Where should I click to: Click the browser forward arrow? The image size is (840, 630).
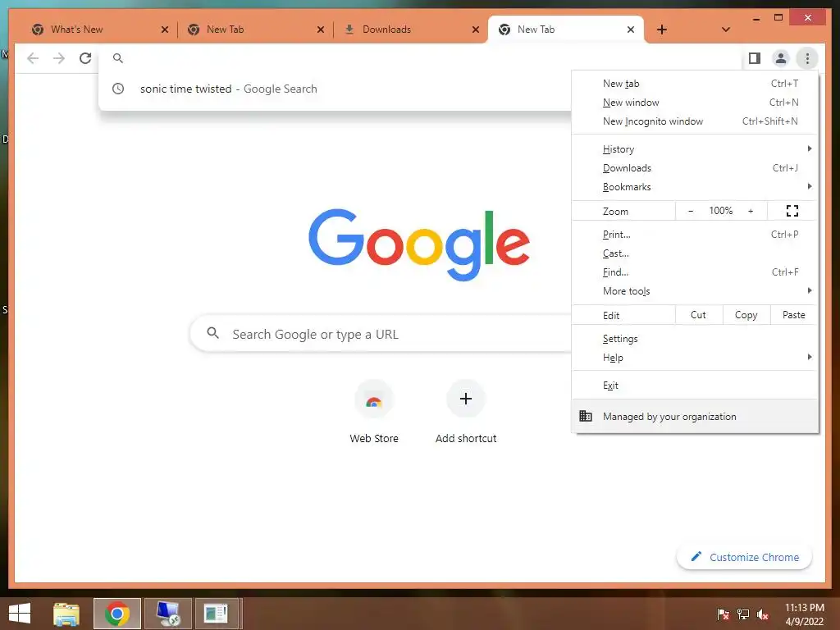pos(59,58)
